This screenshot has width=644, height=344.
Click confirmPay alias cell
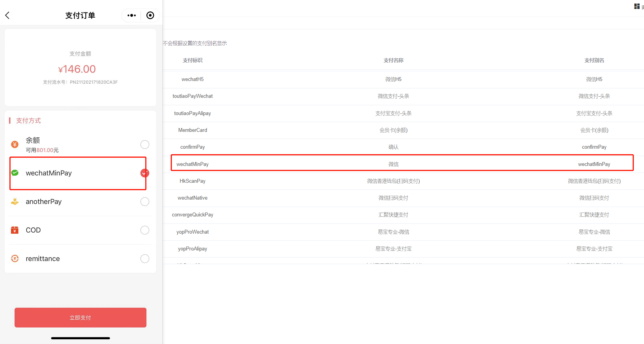tap(594, 147)
